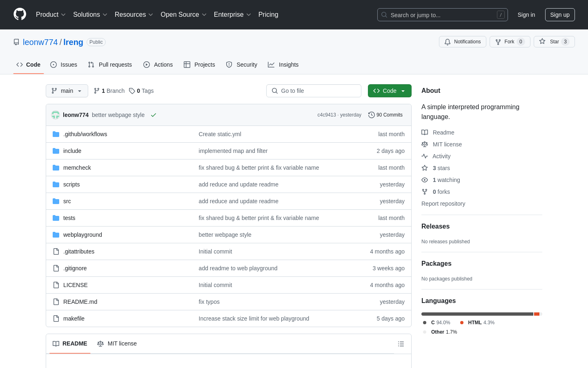Open commit hash c4c9413

[327, 115]
